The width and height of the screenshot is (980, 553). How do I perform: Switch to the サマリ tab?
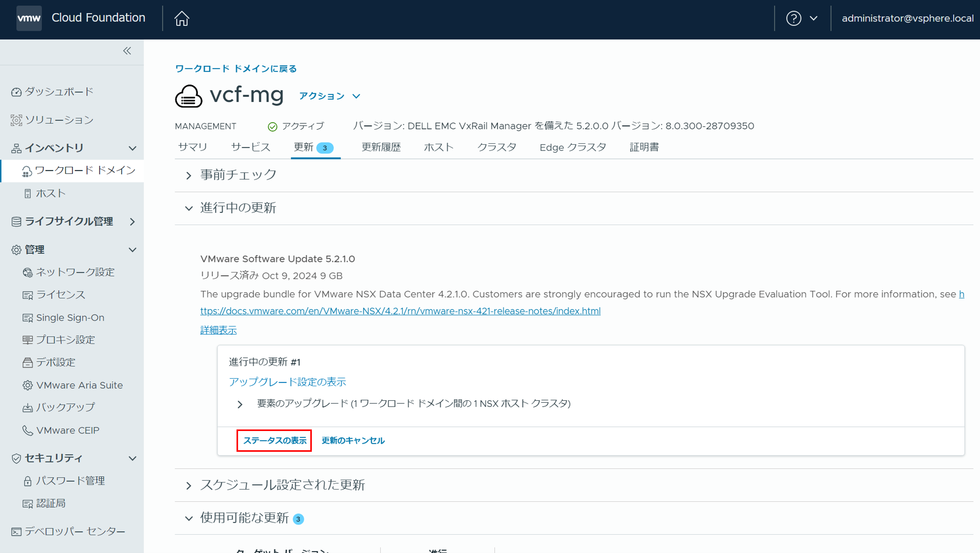click(x=192, y=147)
